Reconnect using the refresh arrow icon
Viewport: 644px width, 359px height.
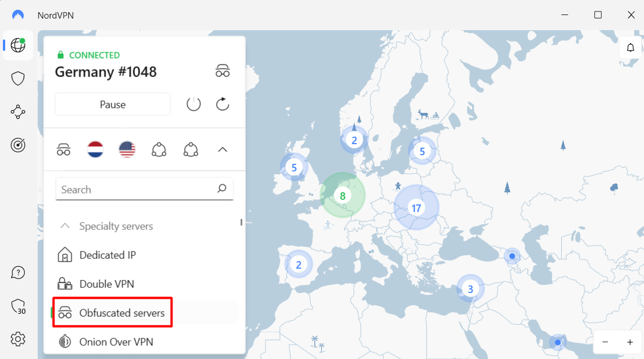[x=223, y=104]
